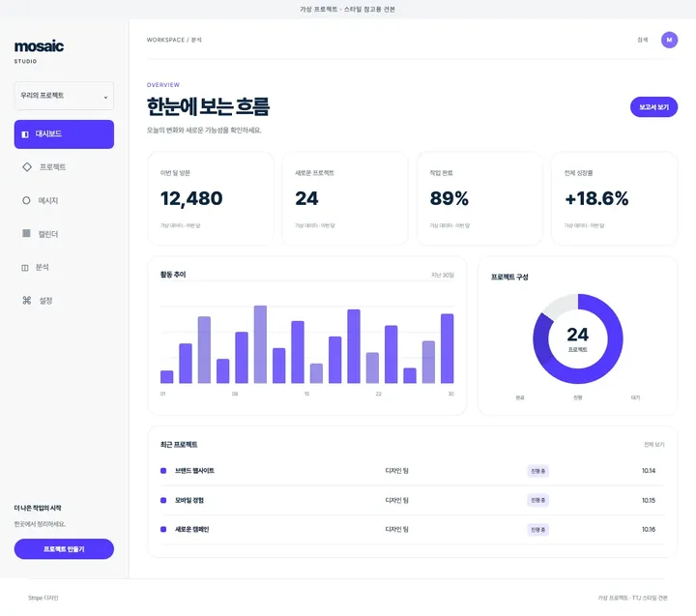The image size is (696, 616).
Task: Click the mosaic STUDIO logo
Action: click(x=39, y=51)
